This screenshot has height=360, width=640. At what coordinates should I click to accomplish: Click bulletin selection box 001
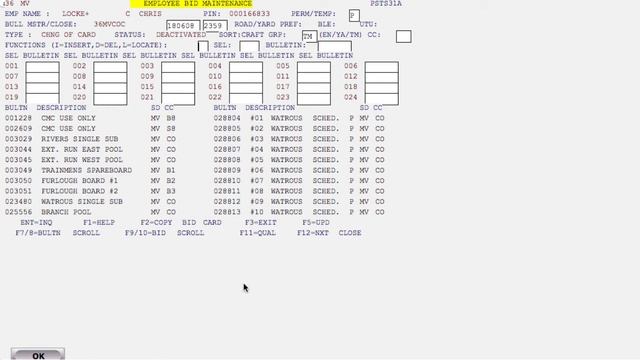pos(42,67)
